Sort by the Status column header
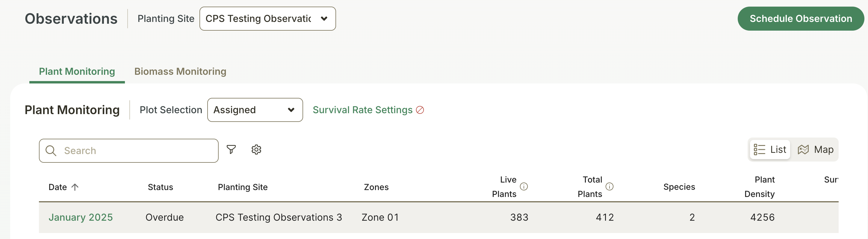The height and width of the screenshot is (239, 868). click(161, 187)
